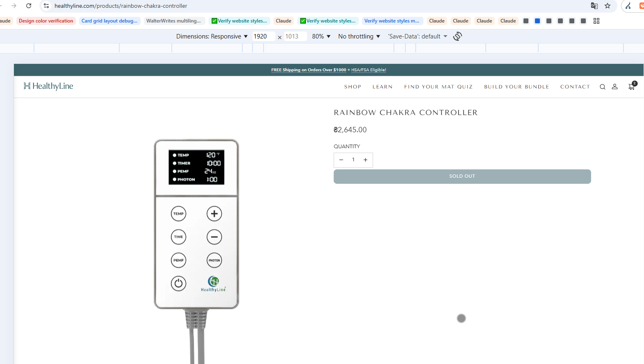Rotate the device viewport orientation

click(457, 36)
